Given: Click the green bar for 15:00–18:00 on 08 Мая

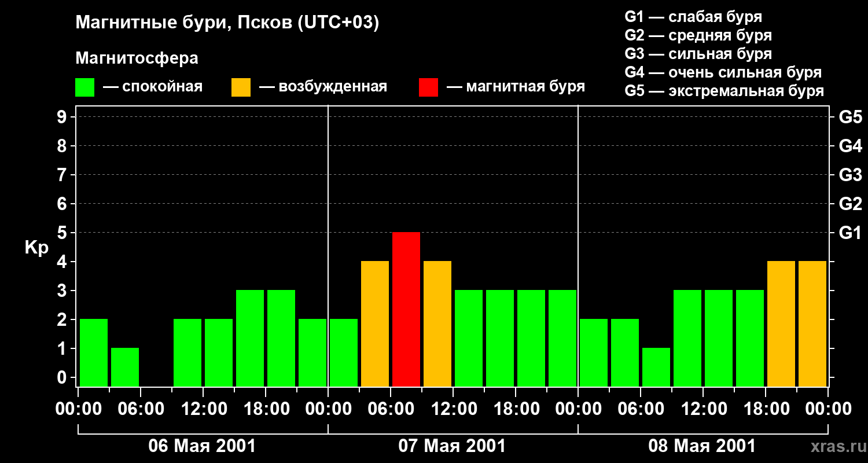Looking at the screenshot, I should 750,338.
